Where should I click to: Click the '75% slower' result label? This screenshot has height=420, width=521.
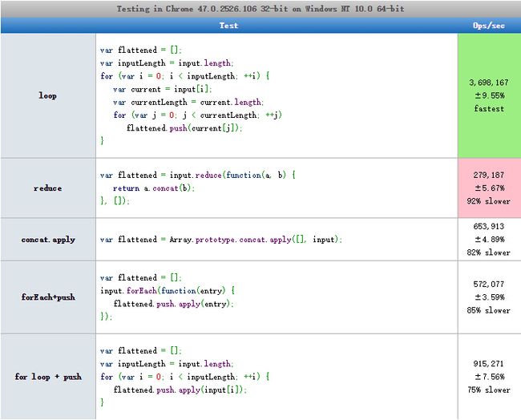pos(488,390)
